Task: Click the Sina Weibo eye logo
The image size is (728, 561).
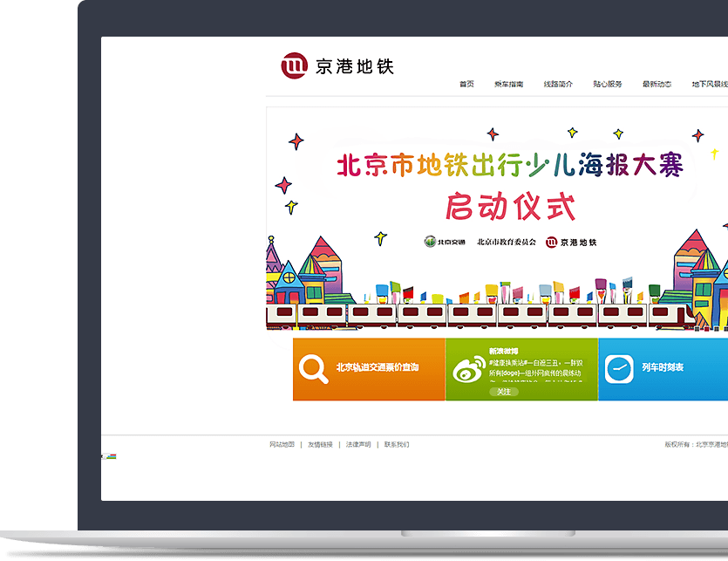Action: pos(468,370)
